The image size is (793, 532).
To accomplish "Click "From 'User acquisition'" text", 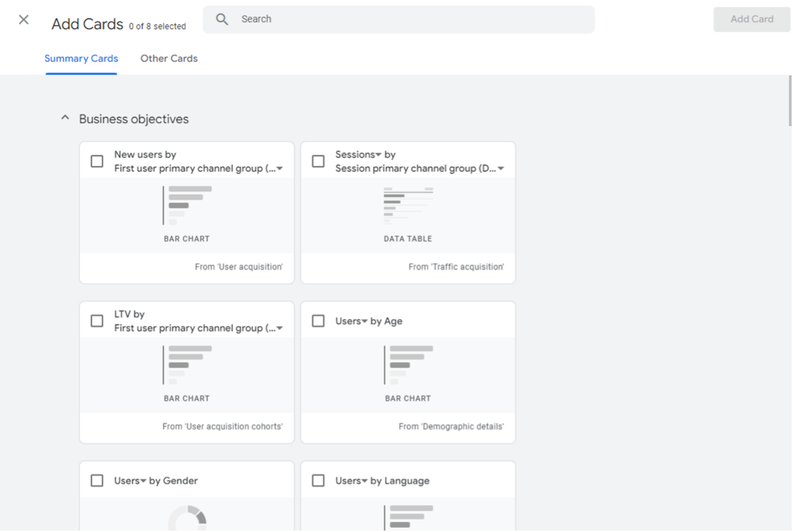I will coord(239,267).
